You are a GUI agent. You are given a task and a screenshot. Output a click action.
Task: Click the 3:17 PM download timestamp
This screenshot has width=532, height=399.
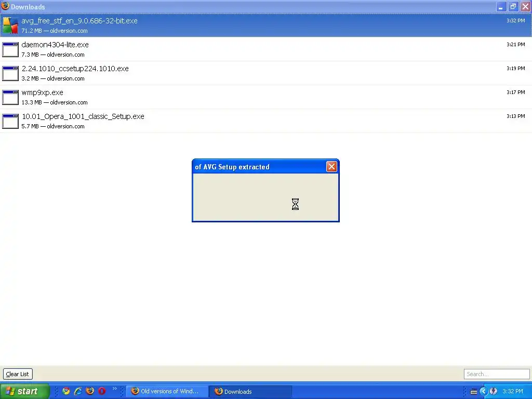pyautogui.click(x=516, y=92)
